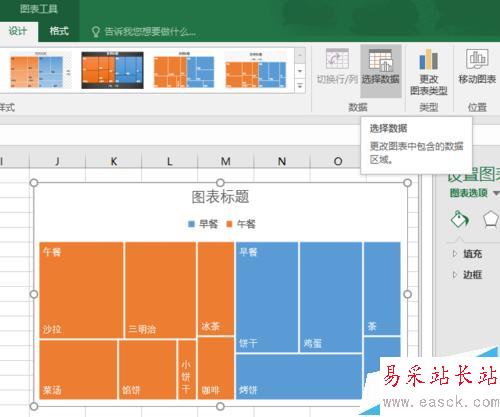Click the chart bottom-middle resize handle
This screenshot has width=500, height=417.
coord(220,406)
